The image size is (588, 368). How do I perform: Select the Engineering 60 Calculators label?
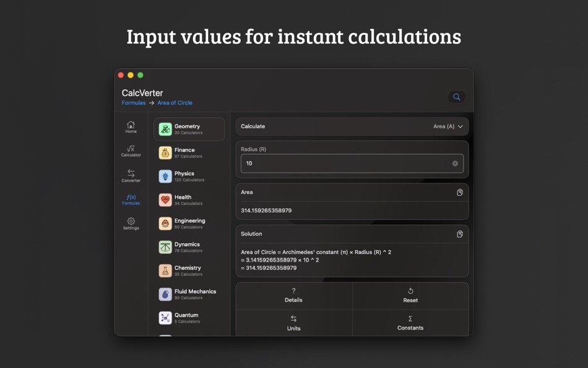pos(190,224)
